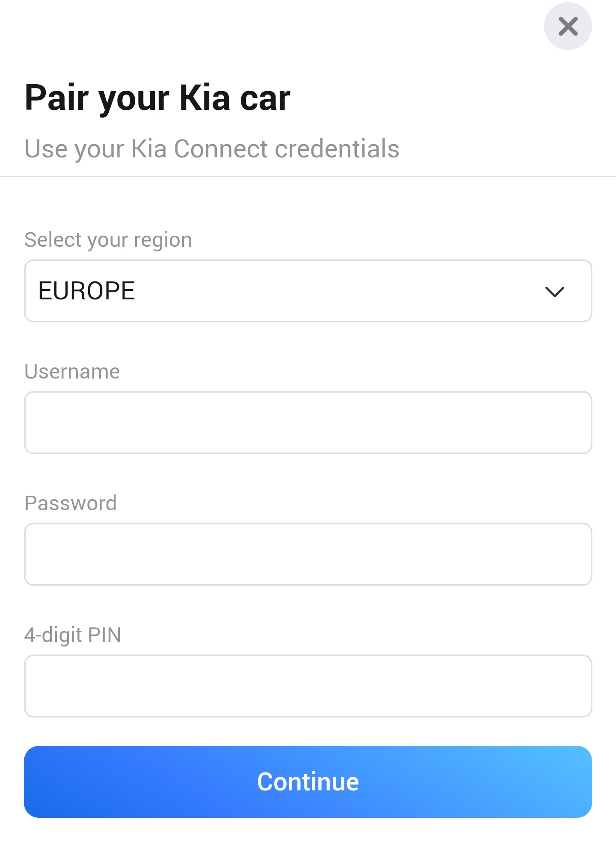Click the word "region" in the region label
This screenshot has height=846, width=616.
click(163, 240)
